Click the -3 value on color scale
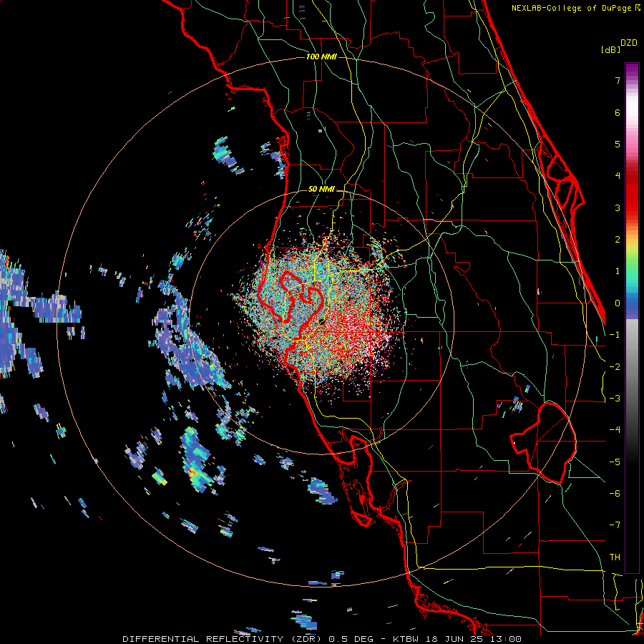 (615, 399)
